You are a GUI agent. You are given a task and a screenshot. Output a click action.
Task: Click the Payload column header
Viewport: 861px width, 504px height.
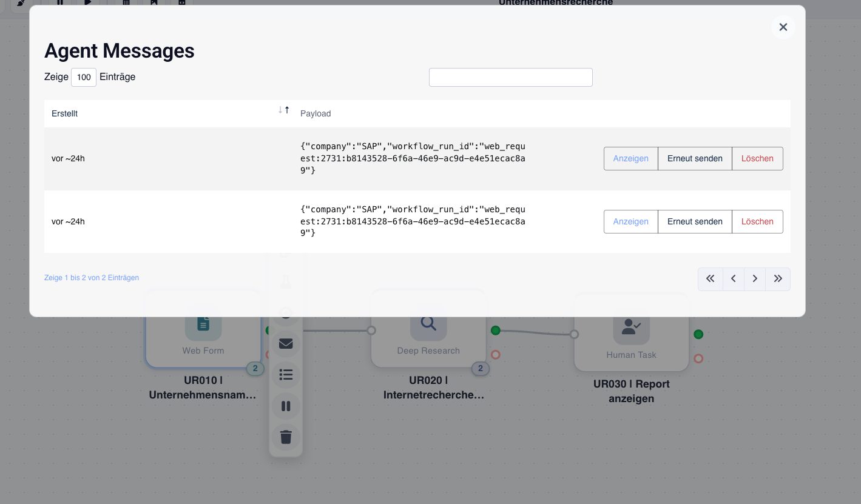[316, 113]
